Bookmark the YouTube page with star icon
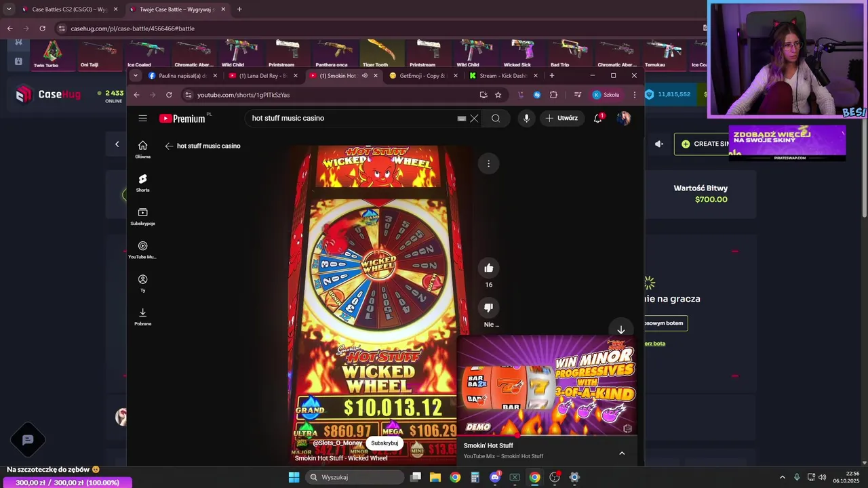The width and height of the screenshot is (868, 488). (498, 95)
